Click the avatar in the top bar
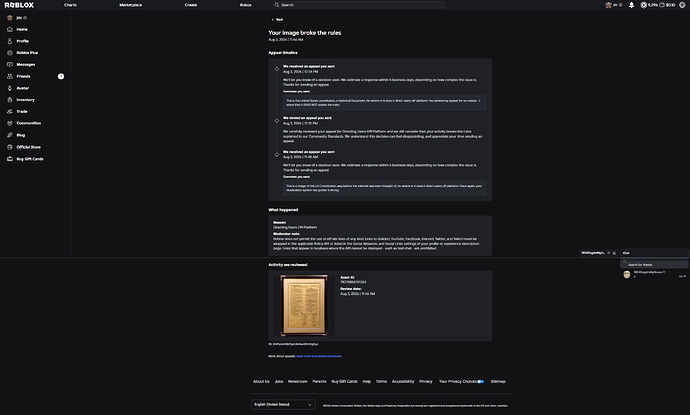 click(609, 5)
